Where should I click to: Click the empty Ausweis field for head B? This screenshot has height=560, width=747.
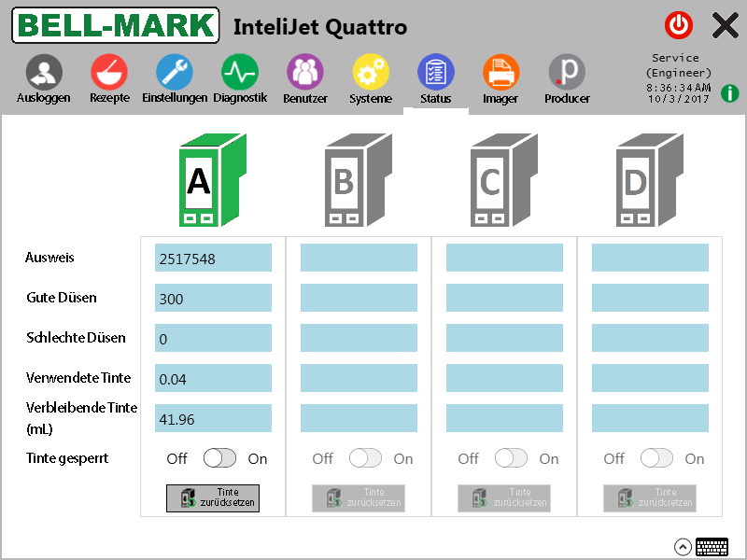tap(359, 258)
